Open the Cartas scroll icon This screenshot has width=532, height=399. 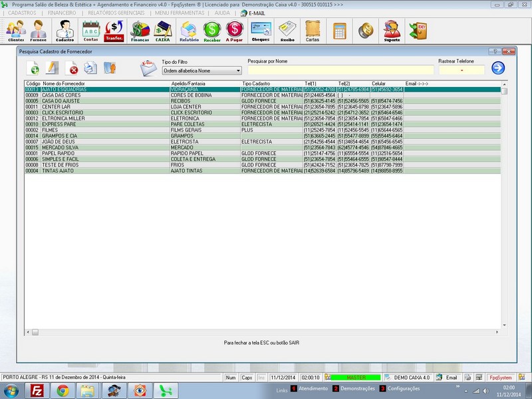[313, 31]
